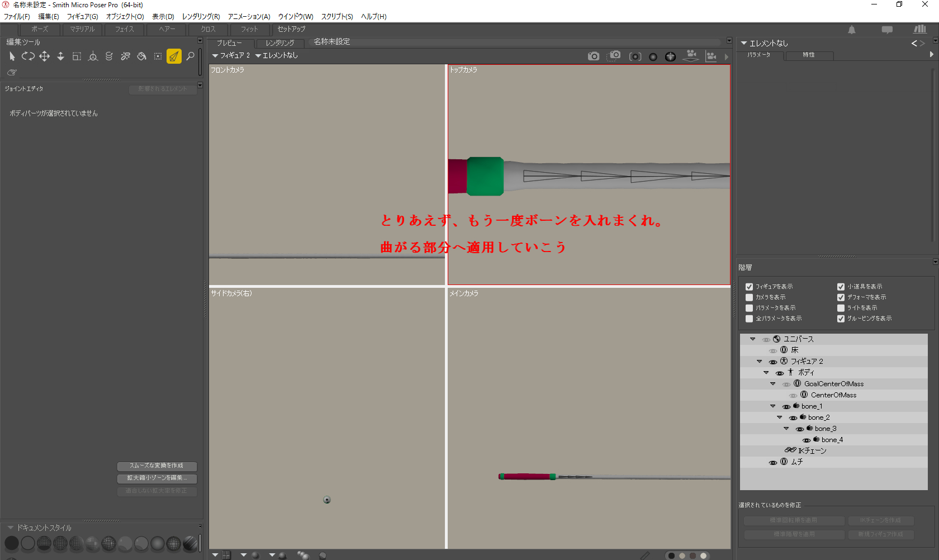Open the フィギュア 2 figure dropdown
Viewport: 939px width, 560px height.
pyautogui.click(x=231, y=56)
